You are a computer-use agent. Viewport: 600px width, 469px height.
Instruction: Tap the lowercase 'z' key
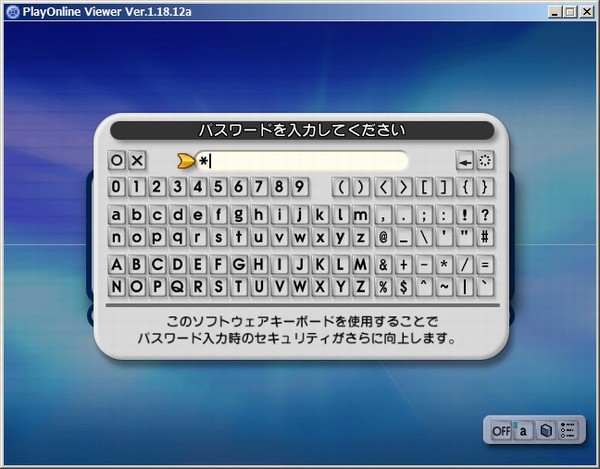(360, 237)
